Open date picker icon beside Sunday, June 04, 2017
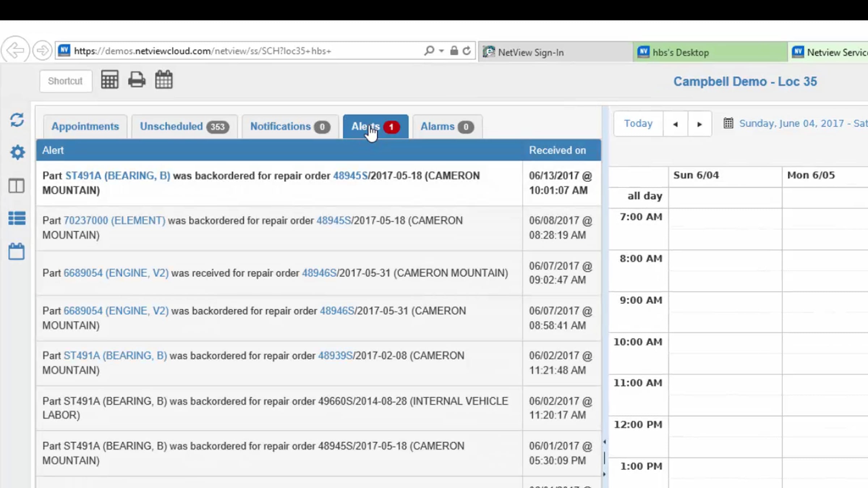 pos(728,123)
